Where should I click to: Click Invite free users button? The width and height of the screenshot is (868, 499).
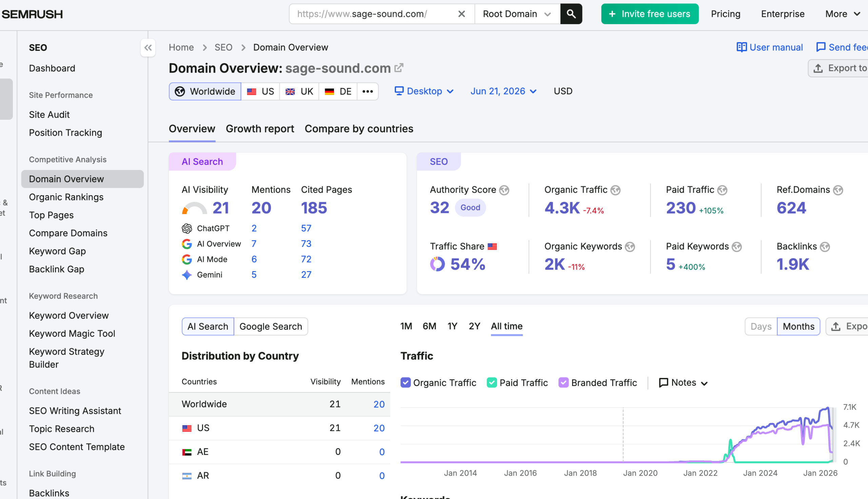650,14
